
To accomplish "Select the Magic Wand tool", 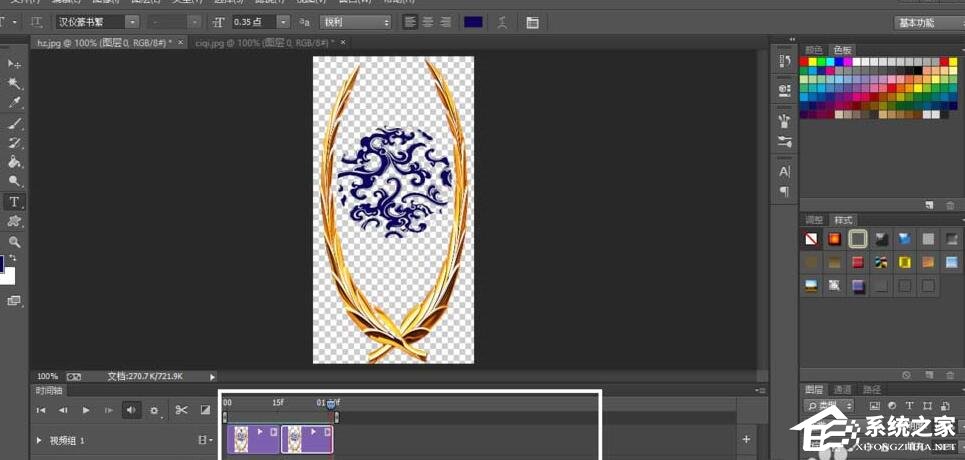I will (x=15, y=84).
